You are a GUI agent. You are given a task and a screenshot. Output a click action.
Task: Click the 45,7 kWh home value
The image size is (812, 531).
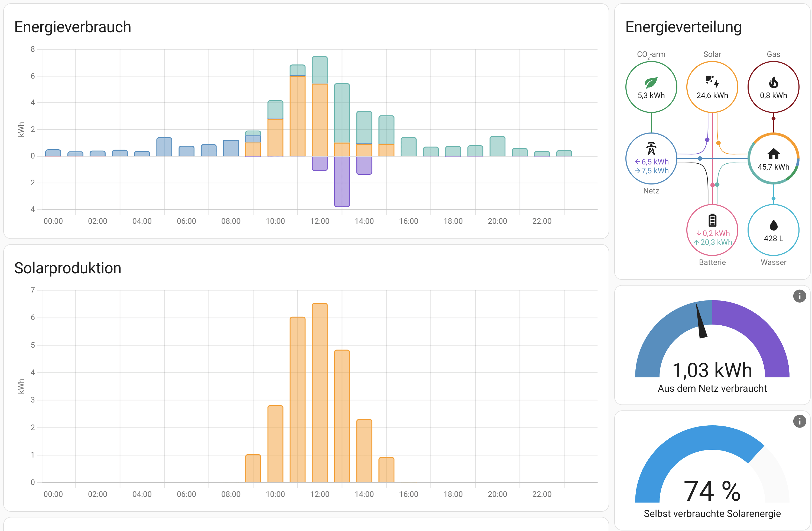[x=773, y=167]
